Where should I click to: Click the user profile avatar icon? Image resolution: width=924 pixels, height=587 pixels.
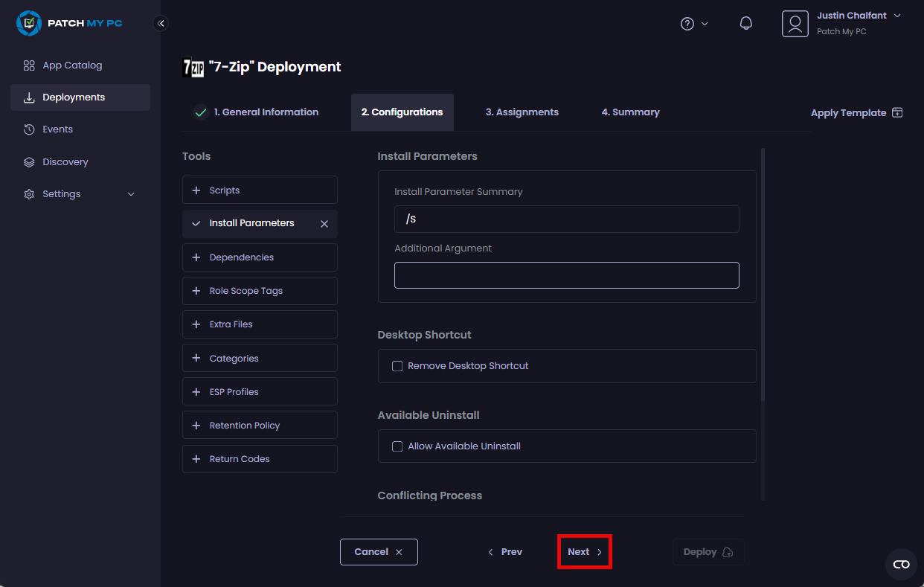tap(795, 24)
